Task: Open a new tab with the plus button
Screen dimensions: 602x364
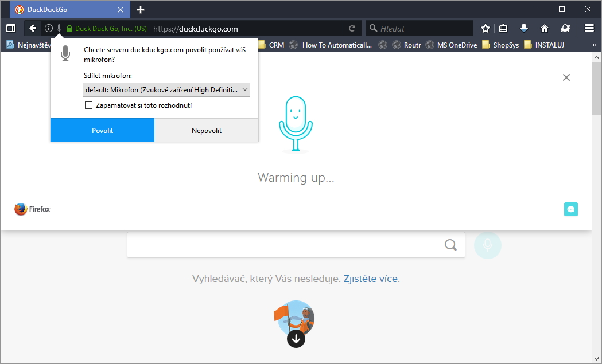Action: (141, 10)
